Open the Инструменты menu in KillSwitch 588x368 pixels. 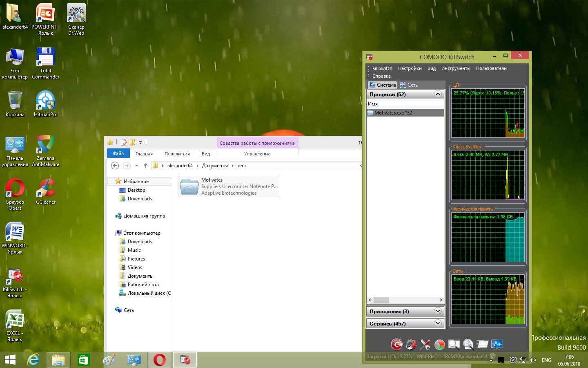point(455,68)
